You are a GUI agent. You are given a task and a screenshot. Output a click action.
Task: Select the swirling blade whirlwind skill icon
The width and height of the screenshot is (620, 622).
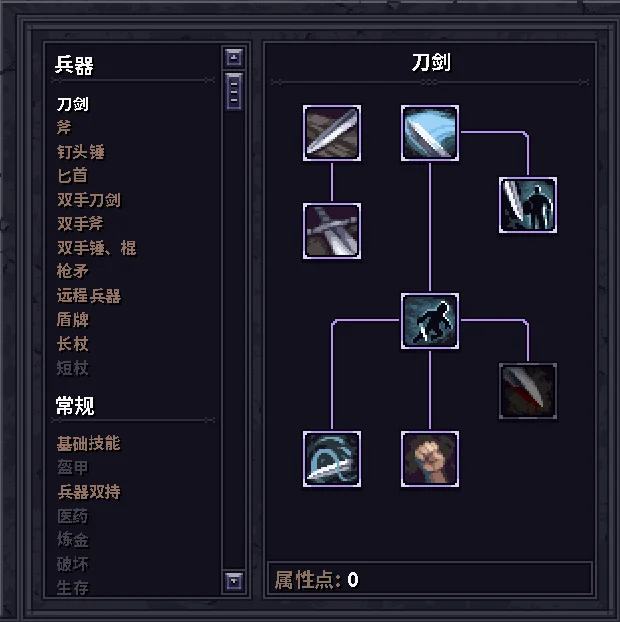coord(332,459)
